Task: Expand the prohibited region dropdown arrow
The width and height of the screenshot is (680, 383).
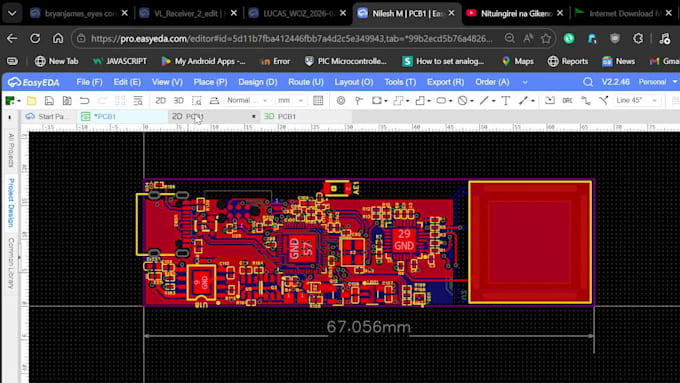Action: coord(471,101)
